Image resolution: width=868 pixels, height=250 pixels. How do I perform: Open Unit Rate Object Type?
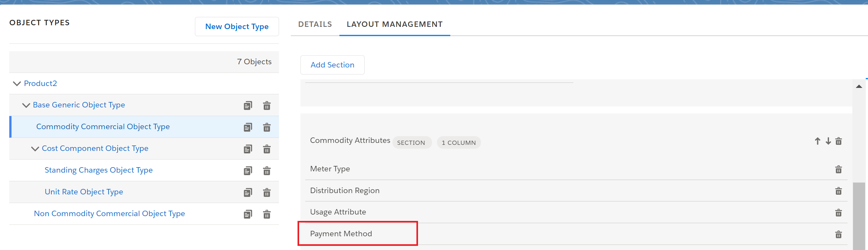tap(83, 192)
